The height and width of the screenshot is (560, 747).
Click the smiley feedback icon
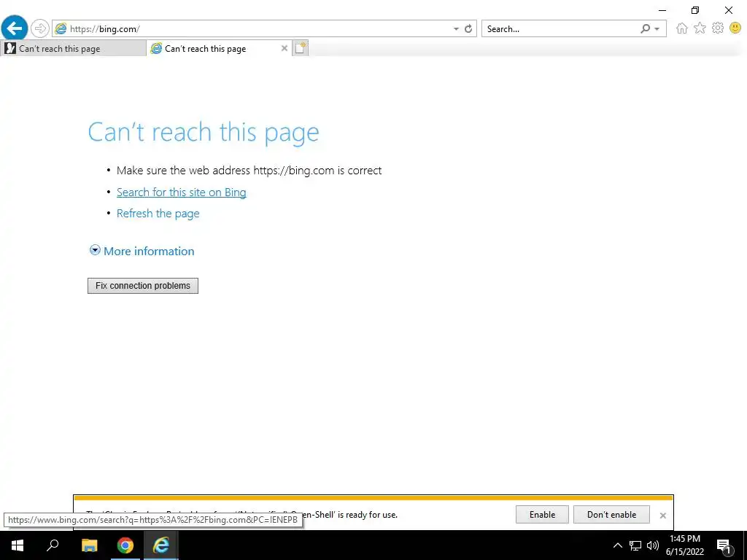(x=735, y=28)
